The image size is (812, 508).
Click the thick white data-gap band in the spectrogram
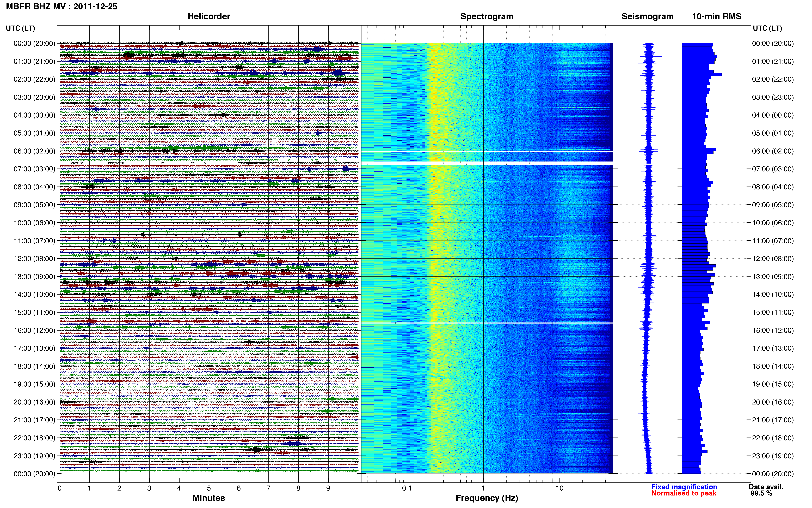click(x=487, y=163)
